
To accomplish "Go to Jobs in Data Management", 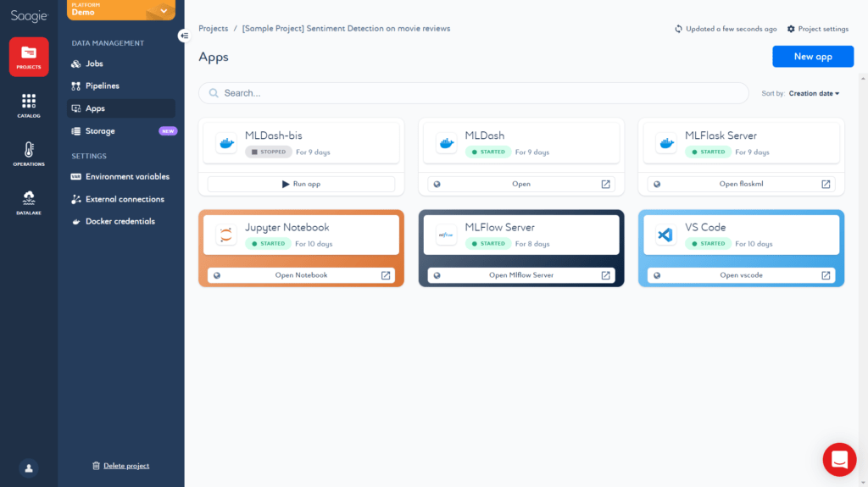I will tap(121, 64).
